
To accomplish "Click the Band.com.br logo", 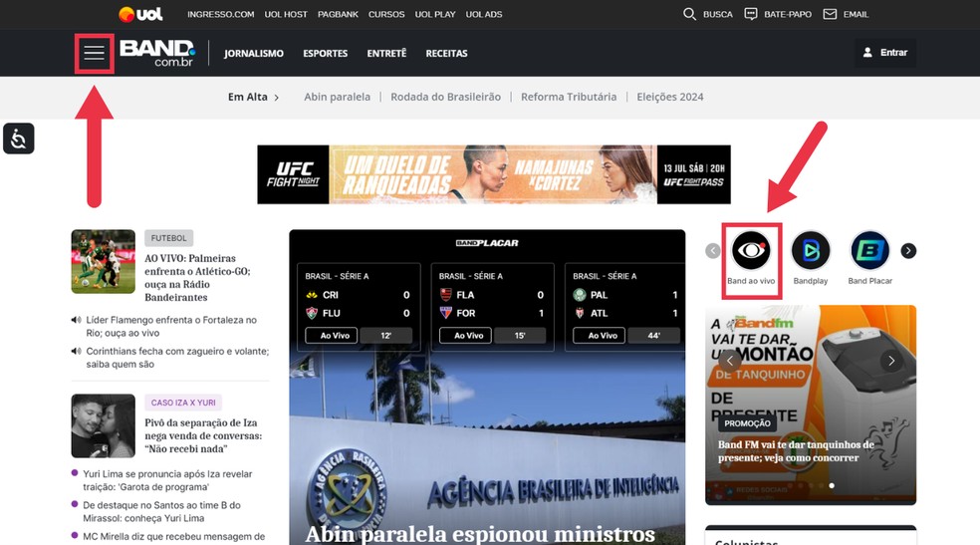I will point(157,53).
